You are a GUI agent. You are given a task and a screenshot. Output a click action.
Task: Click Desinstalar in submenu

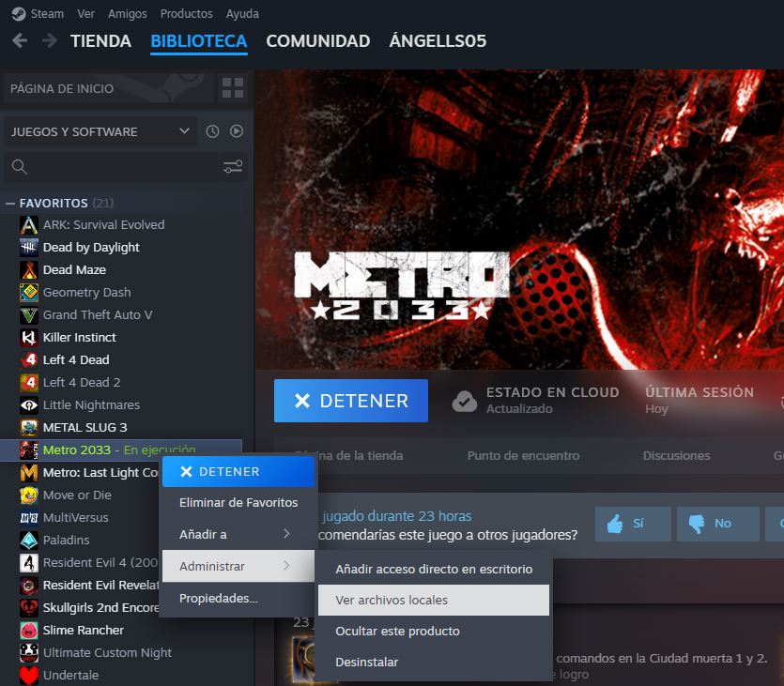pyautogui.click(x=434, y=662)
